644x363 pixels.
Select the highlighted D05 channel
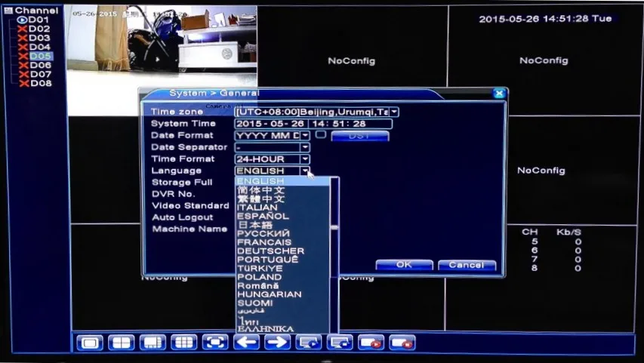[41, 56]
